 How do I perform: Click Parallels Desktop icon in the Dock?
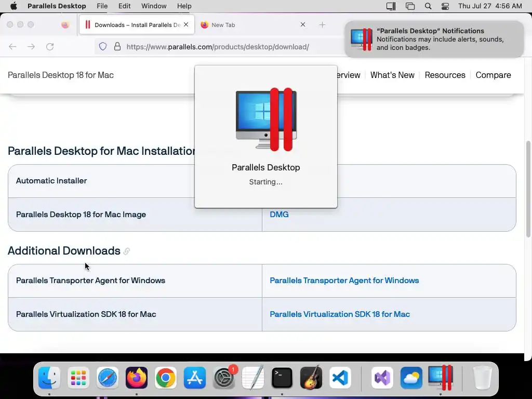pos(441,378)
